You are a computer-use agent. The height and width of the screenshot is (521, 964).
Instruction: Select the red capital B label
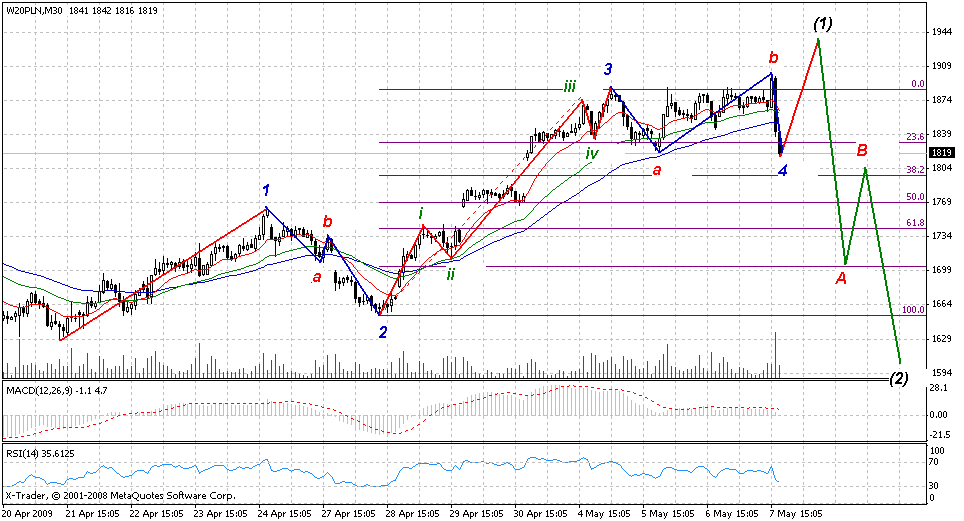862,150
